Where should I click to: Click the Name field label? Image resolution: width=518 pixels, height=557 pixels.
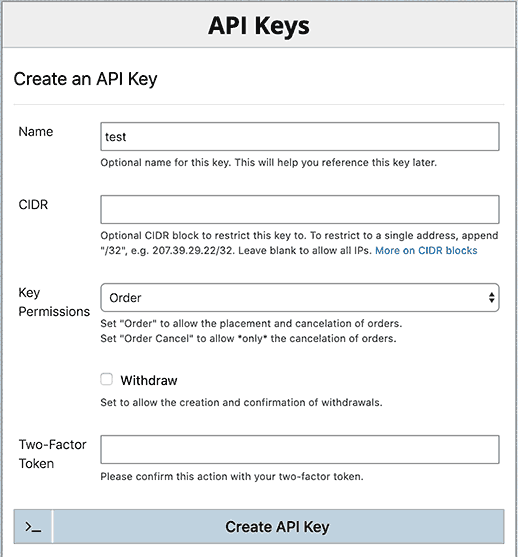(36, 132)
